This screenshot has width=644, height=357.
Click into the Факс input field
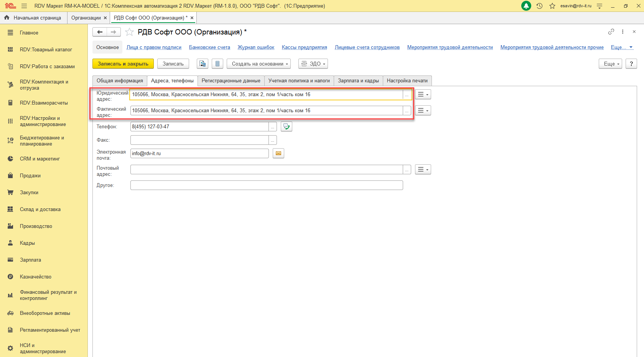[199, 140]
